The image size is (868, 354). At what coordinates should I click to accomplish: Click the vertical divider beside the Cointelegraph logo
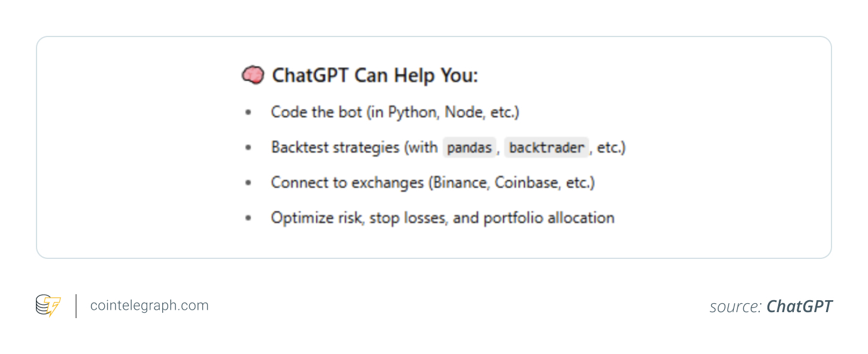point(76,306)
